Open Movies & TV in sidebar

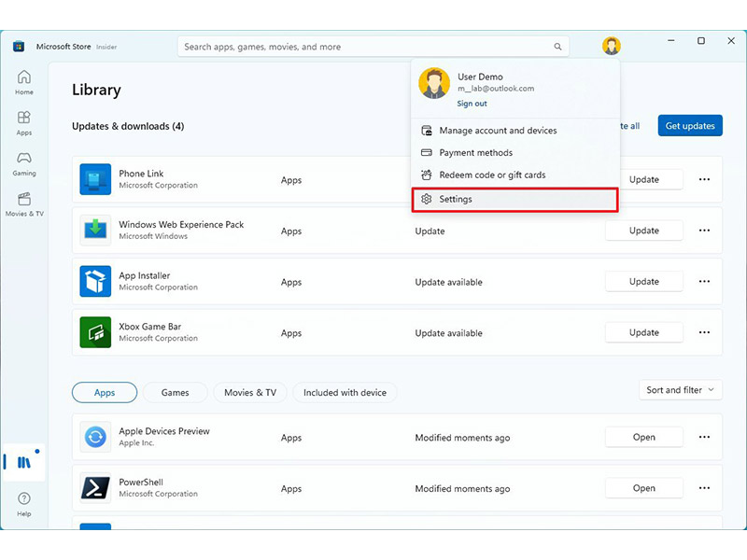tap(24, 204)
